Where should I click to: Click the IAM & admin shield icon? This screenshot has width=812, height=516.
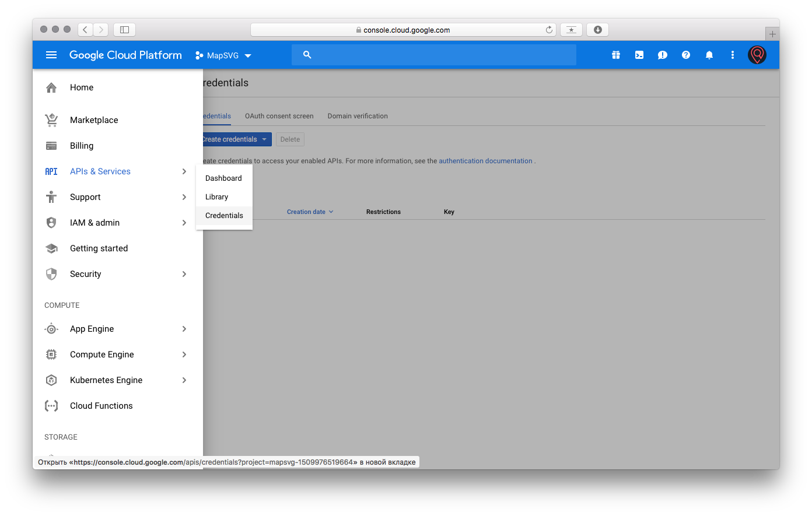coord(51,223)
